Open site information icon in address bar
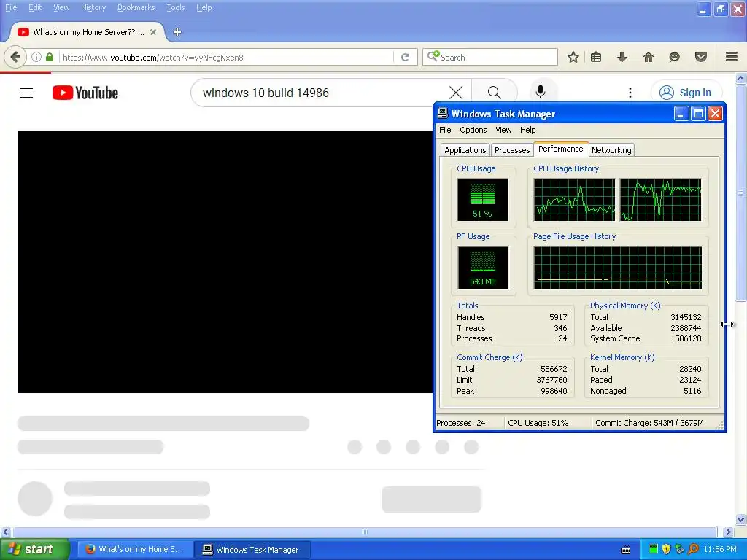 (x=36, y=57)
